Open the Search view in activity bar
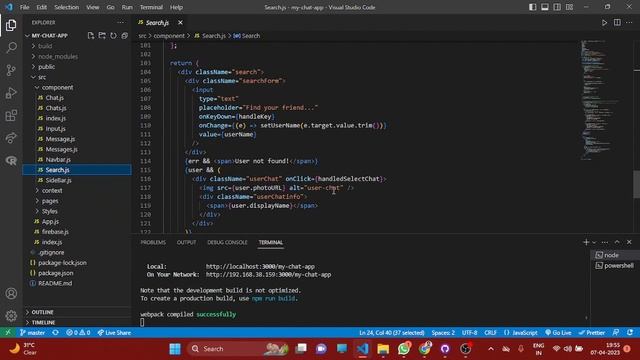Image resolution: width=640 pixels, height=360 pixels. click(x=11, y=48)
